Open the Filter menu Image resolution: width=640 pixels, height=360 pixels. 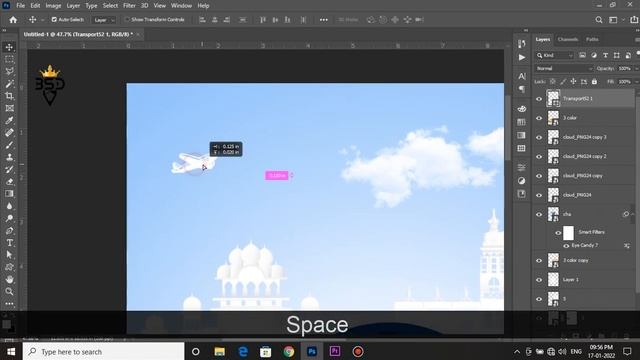tap(129, 6)
